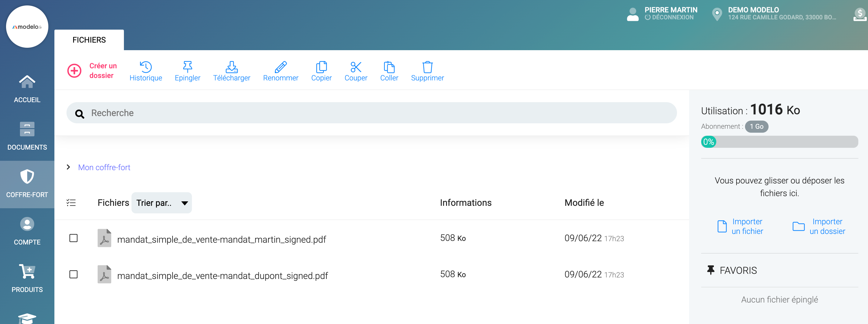Open the Pierre Martin user profile icon

tap(633, 14)
